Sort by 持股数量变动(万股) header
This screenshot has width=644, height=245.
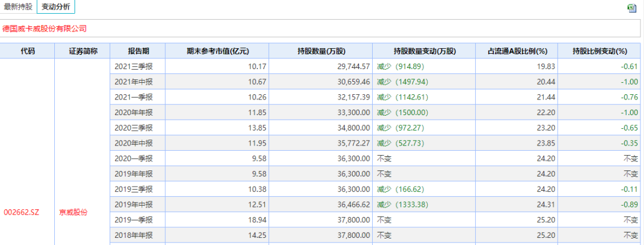click(x=425, y=51)
